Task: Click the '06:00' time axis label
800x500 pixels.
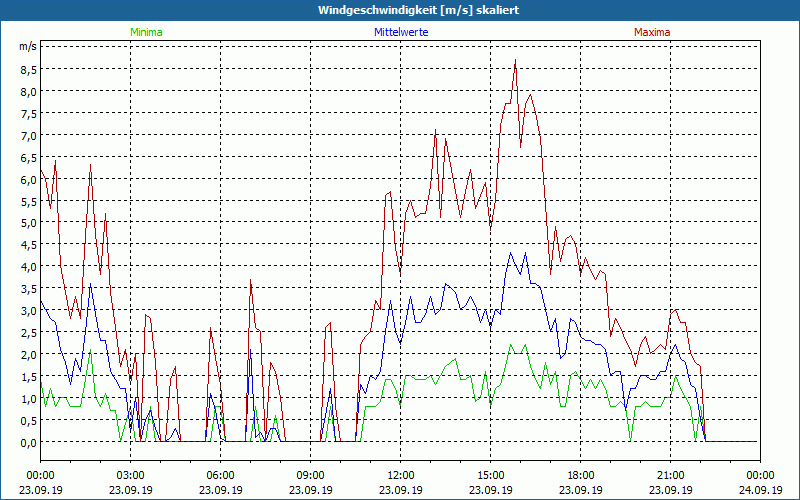Action: pyautogui.click(x=220, y=476)
